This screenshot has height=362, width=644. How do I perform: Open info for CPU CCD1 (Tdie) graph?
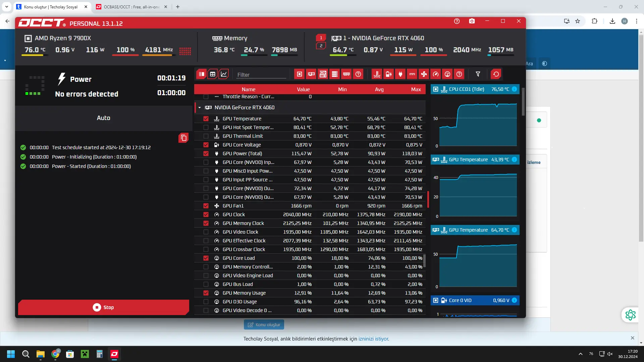(514, 89)
